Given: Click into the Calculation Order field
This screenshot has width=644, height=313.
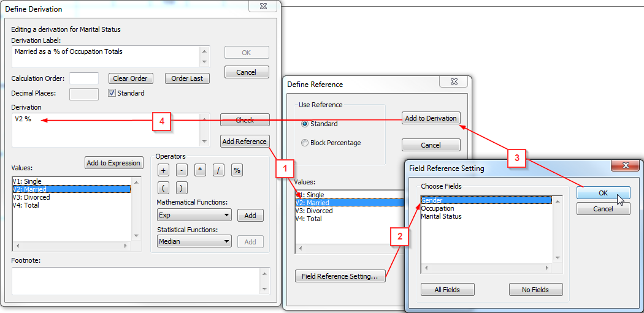Looking at the screenshot, I should click(84, 78).
